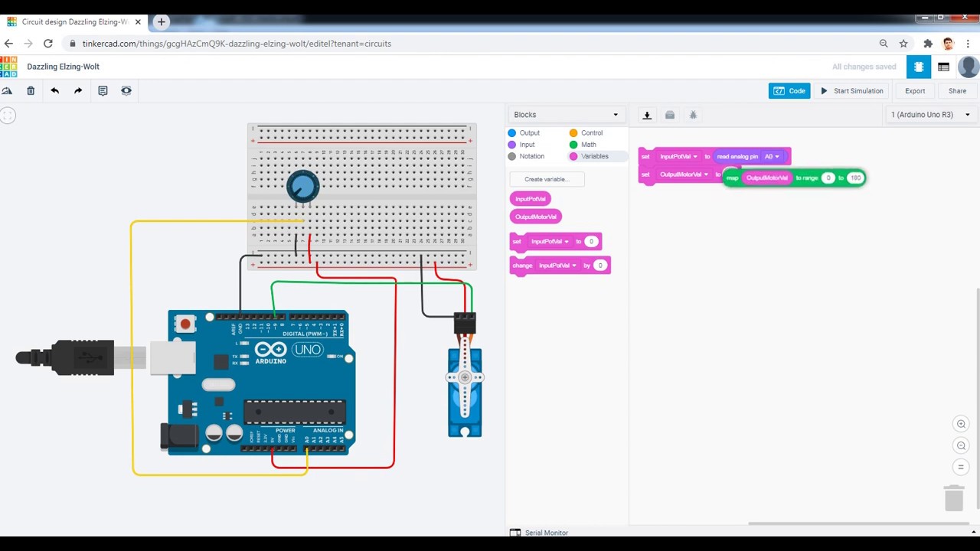This screenshot has height=551, width=980.
Task: Switch to circuit view icon
Action: (x=919, y=67)
